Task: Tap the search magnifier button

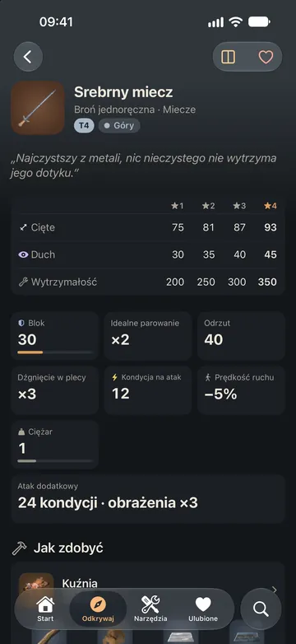Action: pyautogui.click(x=261, y=609)
